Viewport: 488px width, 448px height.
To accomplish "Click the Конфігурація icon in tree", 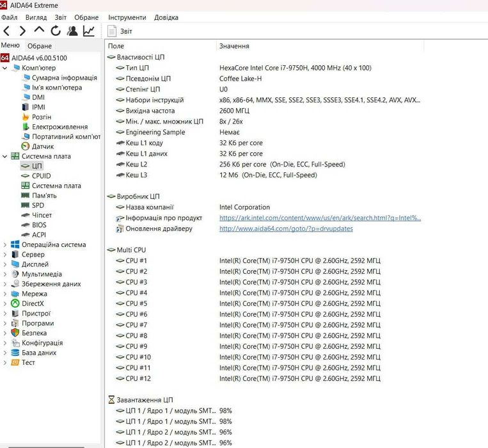I will tap(15, 343).
